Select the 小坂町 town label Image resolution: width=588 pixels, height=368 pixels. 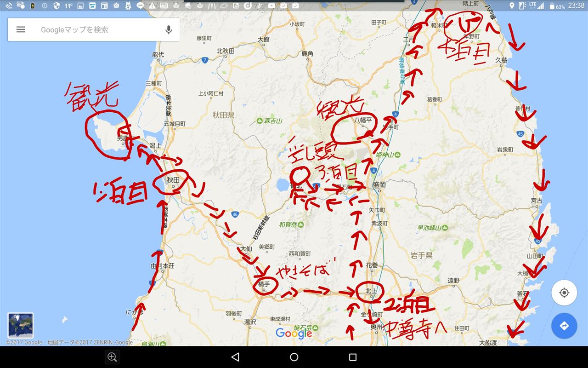pyautogui.click(x=297, y=24)
